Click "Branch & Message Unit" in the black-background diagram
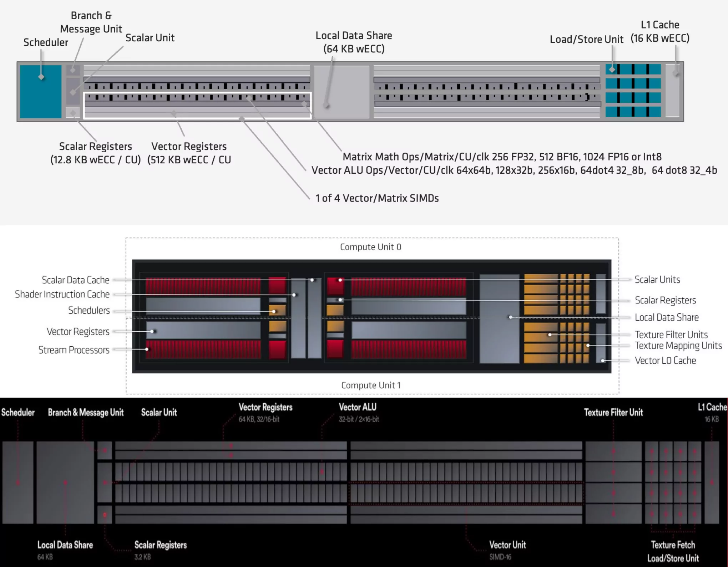 (86, 413)
